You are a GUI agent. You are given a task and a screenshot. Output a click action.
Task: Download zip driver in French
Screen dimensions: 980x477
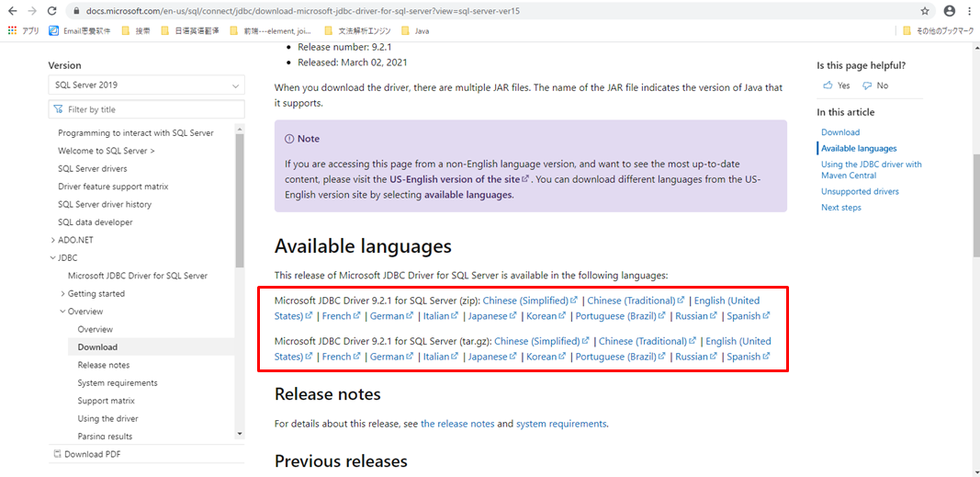coord(342,316)
